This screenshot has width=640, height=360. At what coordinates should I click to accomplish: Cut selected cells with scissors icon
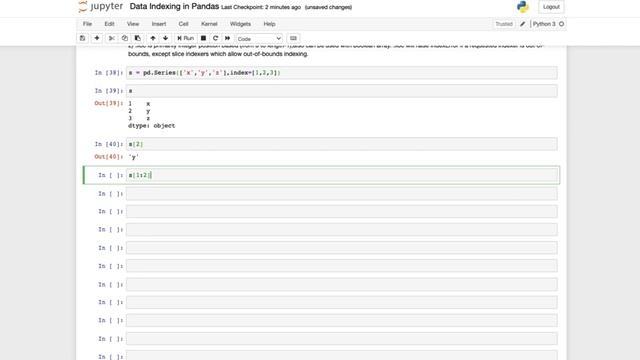(x=111, y=38)
